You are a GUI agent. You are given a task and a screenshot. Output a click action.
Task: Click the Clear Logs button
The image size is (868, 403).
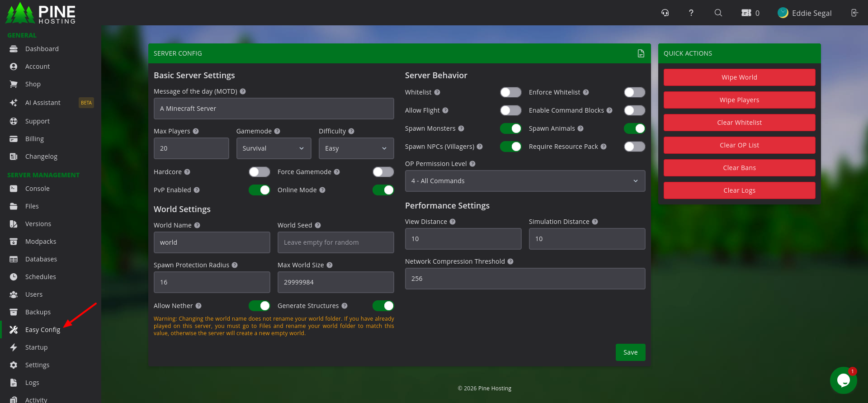tap(740, 190)
